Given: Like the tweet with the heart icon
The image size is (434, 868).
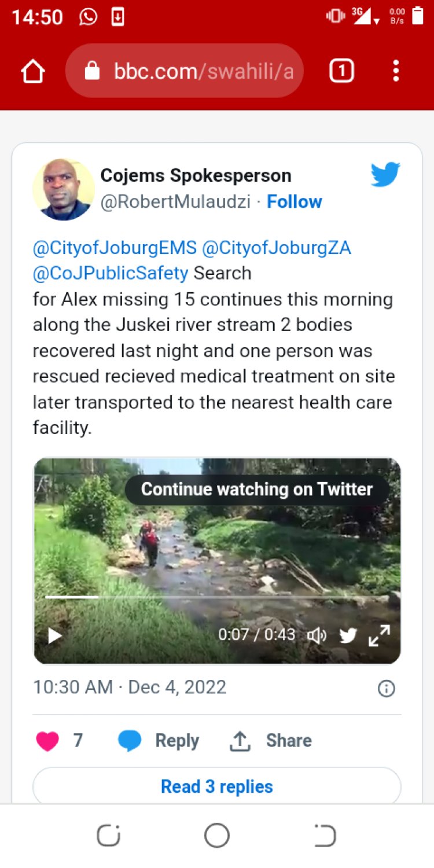Looking at the screenshot, I should point(47,741).
